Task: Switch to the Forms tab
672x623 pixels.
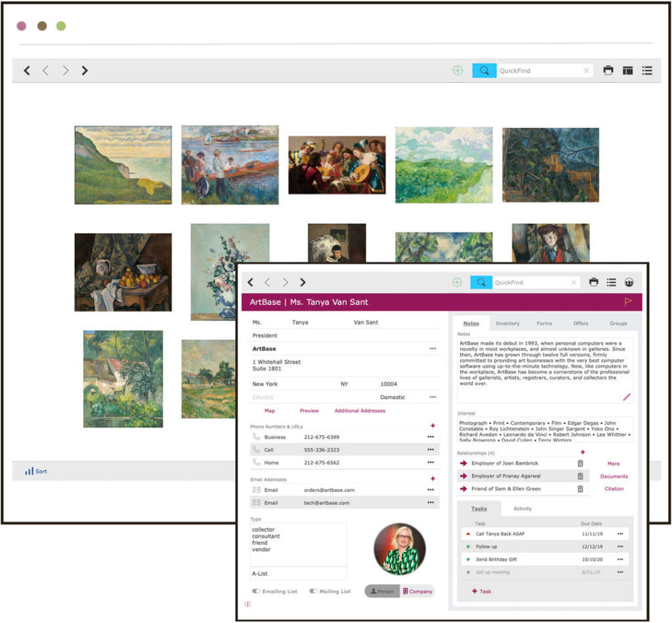Action: [544, 323]
